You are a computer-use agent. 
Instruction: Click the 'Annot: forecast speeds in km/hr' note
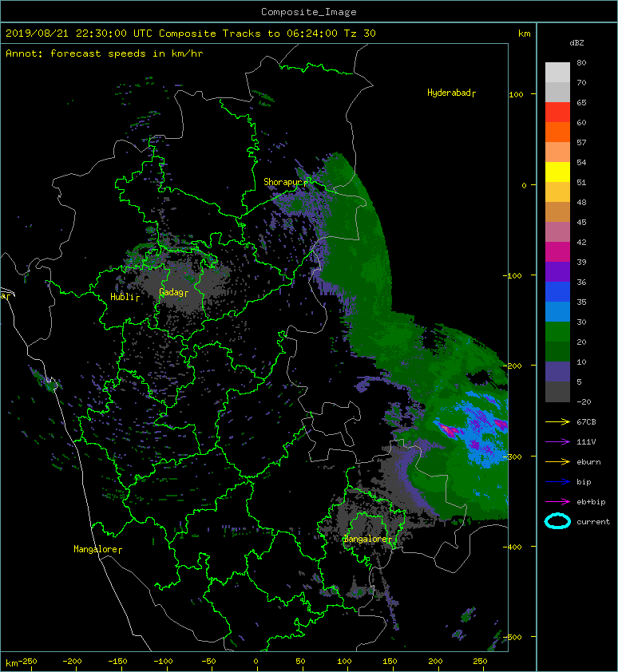105,53
